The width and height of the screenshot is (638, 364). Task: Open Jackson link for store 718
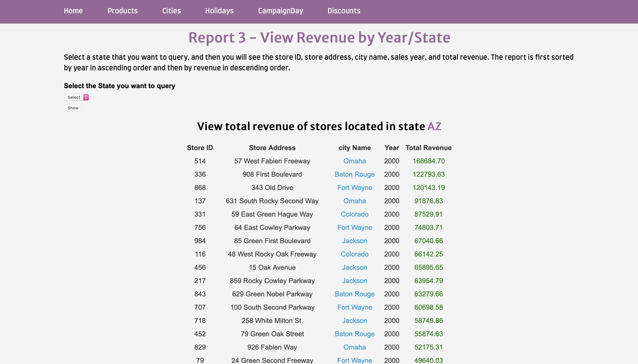point(354,320)
